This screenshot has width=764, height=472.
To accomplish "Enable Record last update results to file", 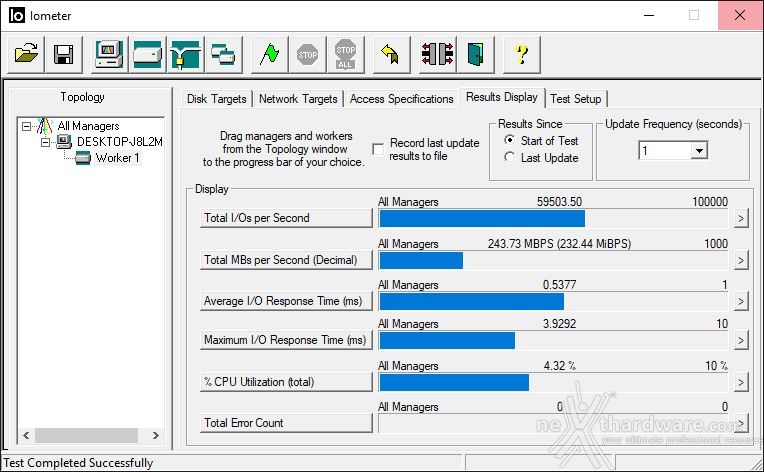I will (x=378, y=149).
